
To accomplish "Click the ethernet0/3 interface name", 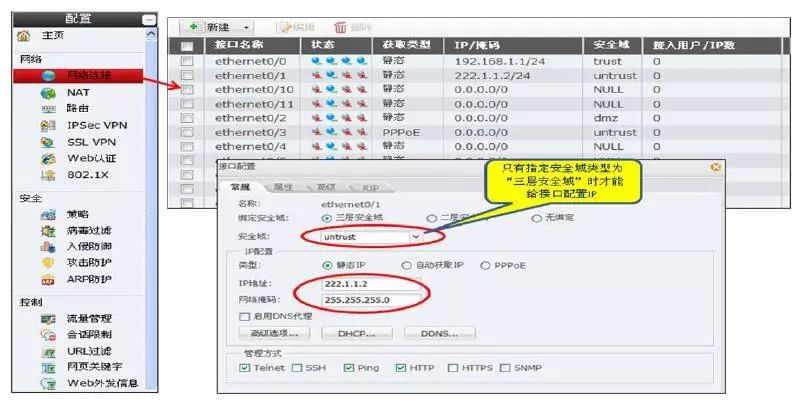I will (x=251, y=133).
